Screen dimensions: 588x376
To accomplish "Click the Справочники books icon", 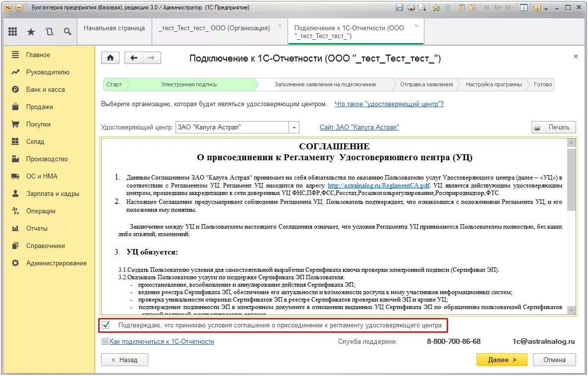I will pyautogui.click(x=15, y=246).
